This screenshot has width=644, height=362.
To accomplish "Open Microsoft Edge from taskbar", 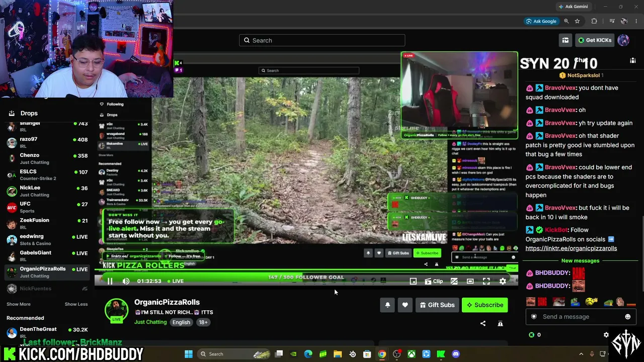I will [308, 354].
